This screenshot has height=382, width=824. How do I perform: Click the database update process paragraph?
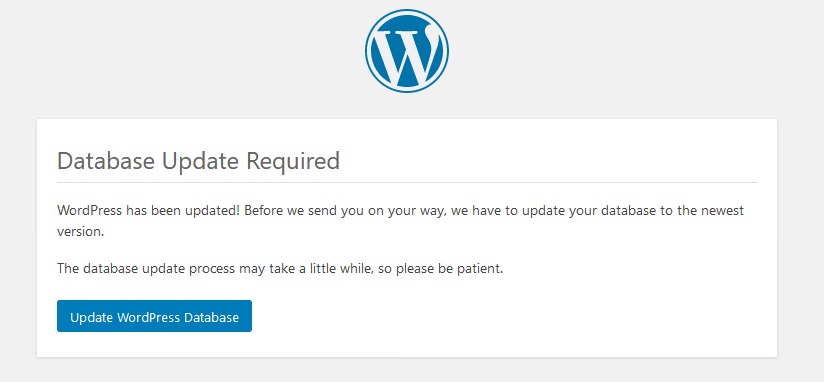pos(280,269)
